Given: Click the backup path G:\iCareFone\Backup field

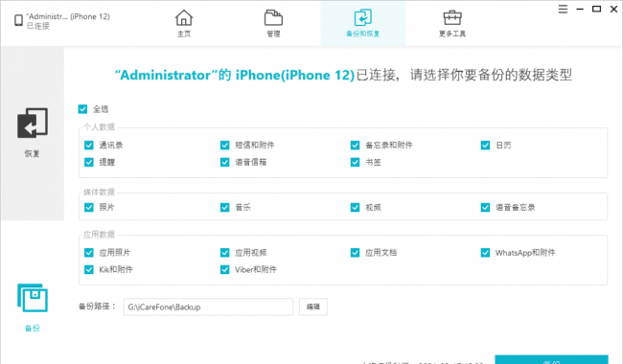Looking at the screenshot, I should (x=208, y=307).
